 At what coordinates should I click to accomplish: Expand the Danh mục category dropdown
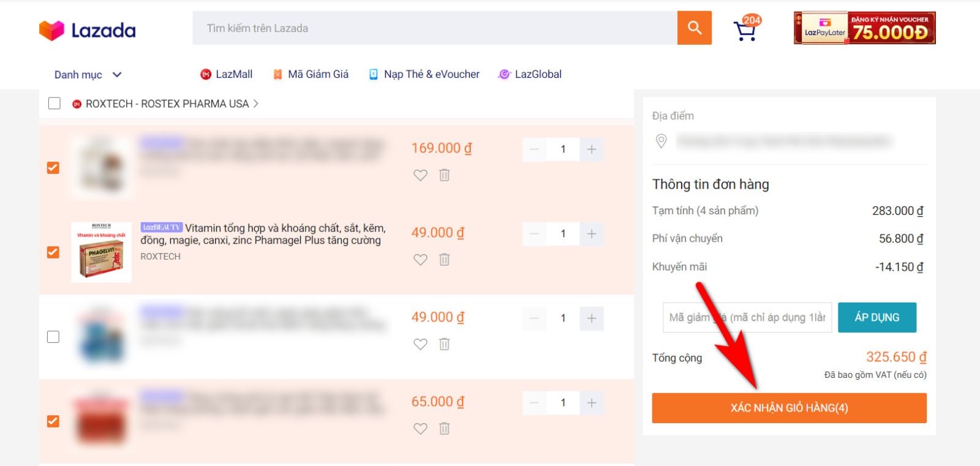point(88,75)
